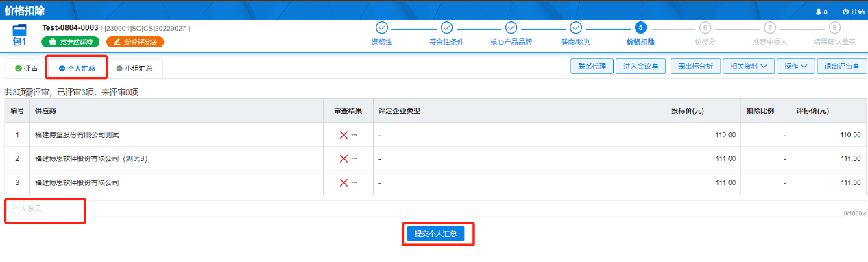Click the 进入会议室 button
The image size is (868, 262).
641,67
